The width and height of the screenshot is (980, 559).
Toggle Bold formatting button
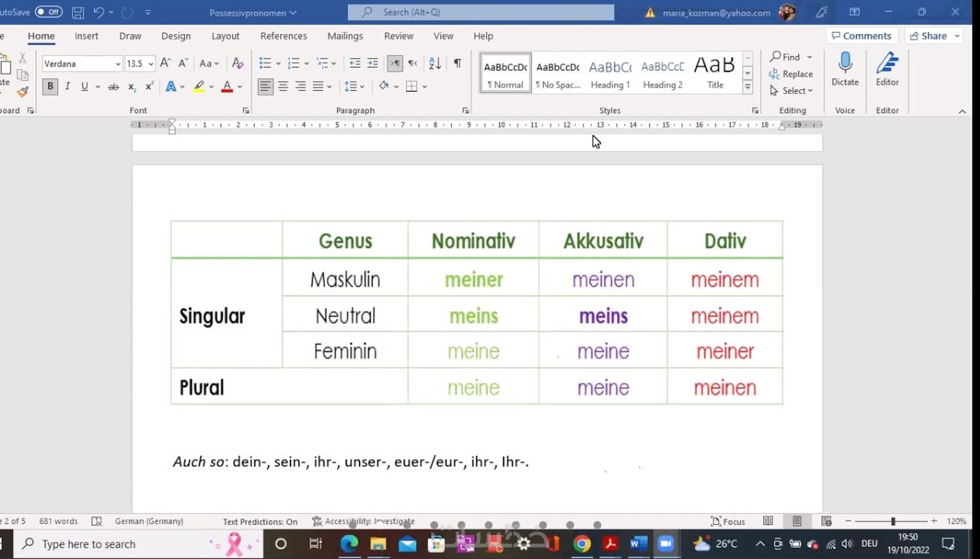[50, 86]
